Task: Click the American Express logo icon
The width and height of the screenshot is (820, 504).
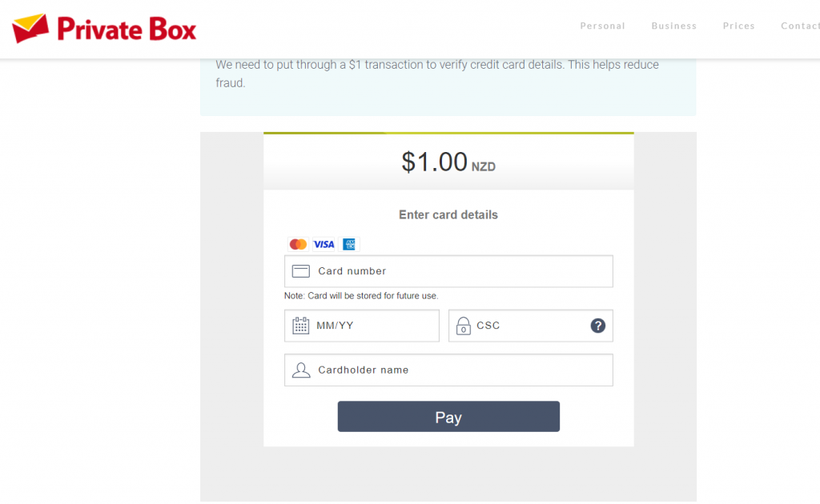Action: pos(349,244)
